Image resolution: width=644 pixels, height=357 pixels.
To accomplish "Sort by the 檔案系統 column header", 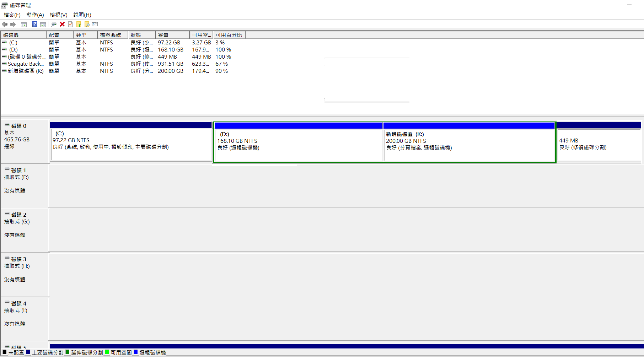I will 113,35.
